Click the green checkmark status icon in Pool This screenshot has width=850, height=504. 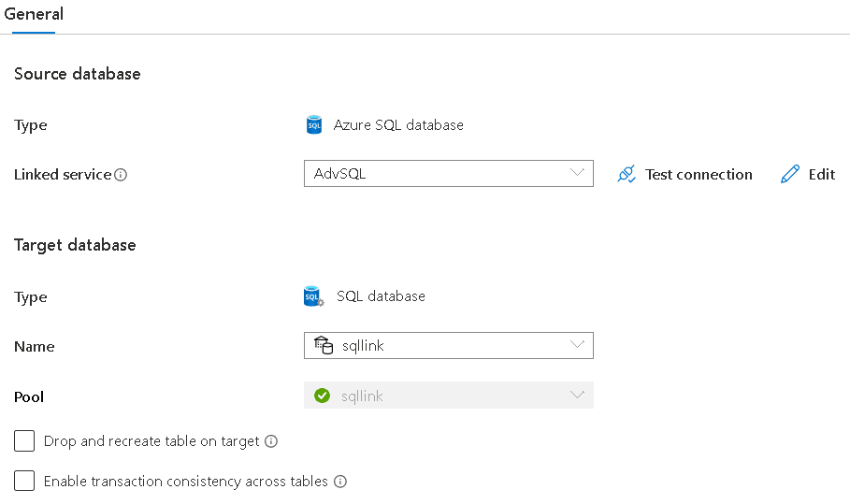[x=323, y=396]
